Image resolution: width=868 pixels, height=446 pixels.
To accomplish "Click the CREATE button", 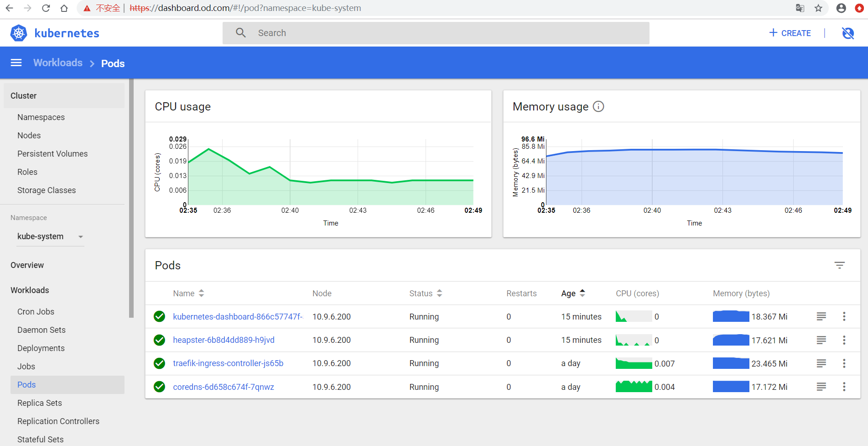I will tap(790, 33).
